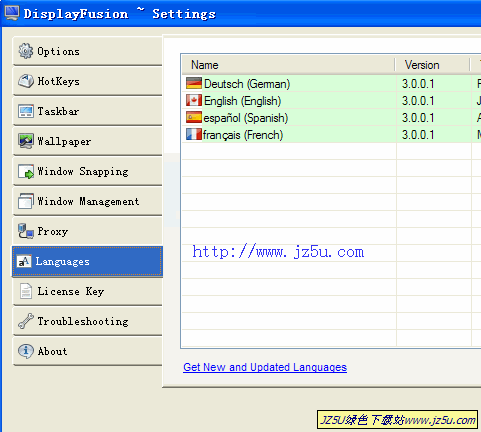Click the Wallpaper icon in sidebar
The width and height of the screenshot is (481, 432).
pyautogui.click(x=26, y=141)
